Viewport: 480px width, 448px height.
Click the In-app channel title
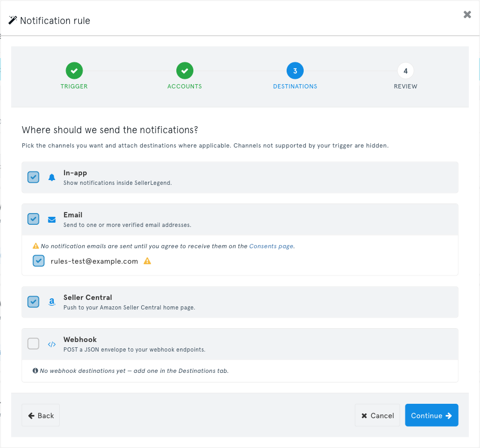75,173
